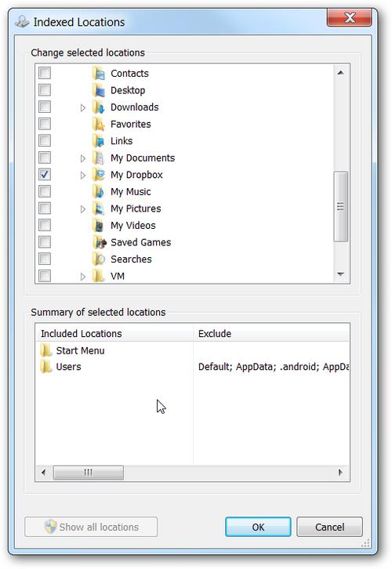Click the My Music folder icon

99,191
